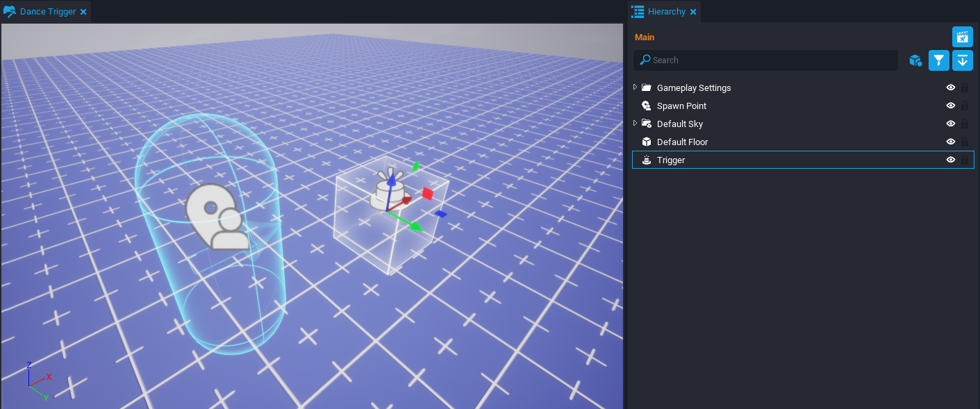This screenshot has width=980, height=409.
Task: Click the blue cube icon beside search
Action: click(x=915, y=60)
